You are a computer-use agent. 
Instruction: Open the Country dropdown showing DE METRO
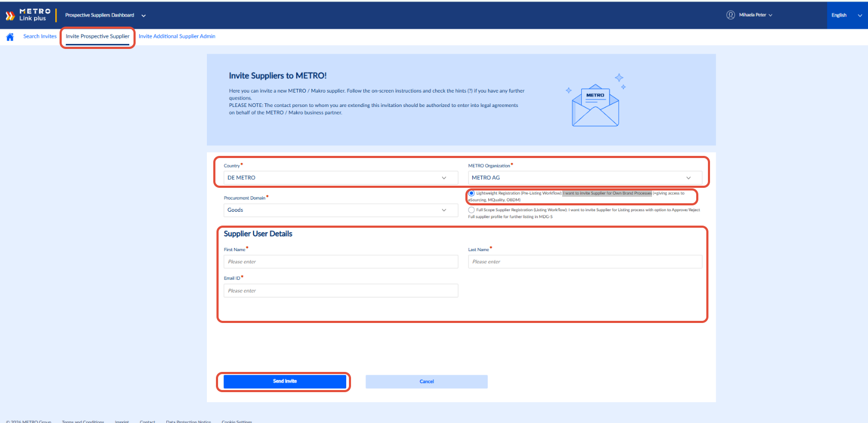coord(341,178)
